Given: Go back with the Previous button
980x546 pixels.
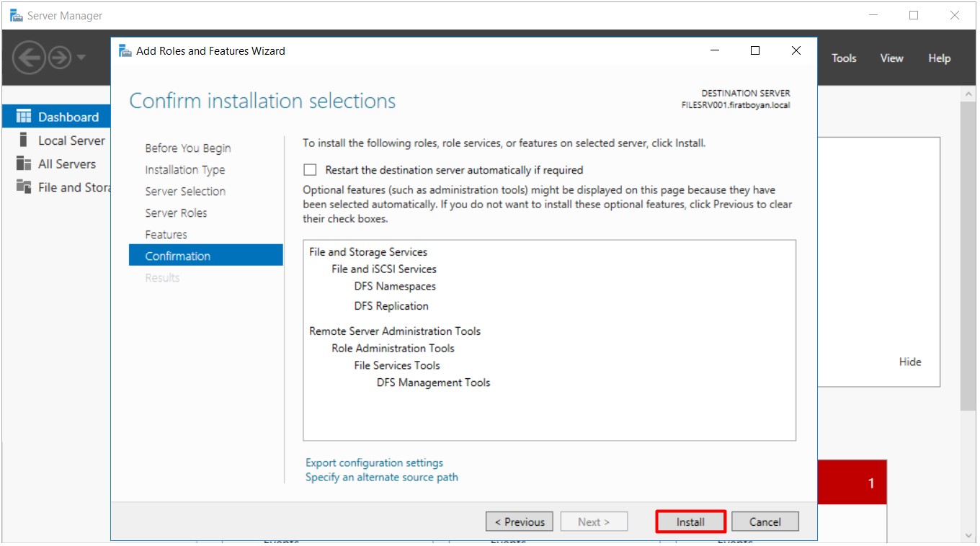Looking at the screenshot, I should coord(519,522).
